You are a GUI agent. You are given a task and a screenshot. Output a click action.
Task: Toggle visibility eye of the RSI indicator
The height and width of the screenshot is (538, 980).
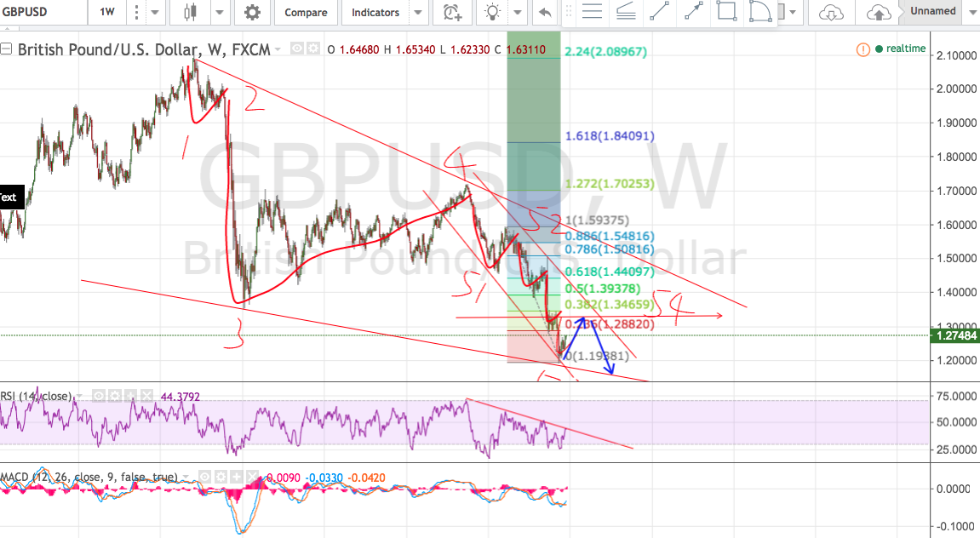98,396
